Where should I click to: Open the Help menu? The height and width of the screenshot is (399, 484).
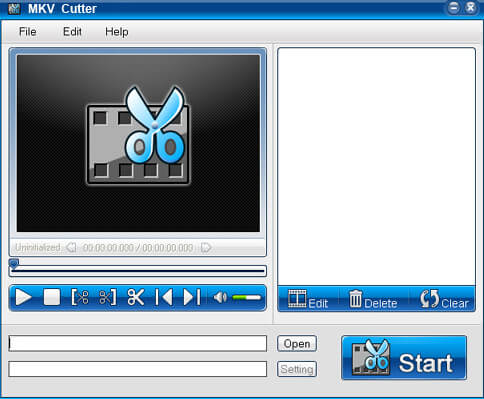pyautogui.click(x=117, y=32)
